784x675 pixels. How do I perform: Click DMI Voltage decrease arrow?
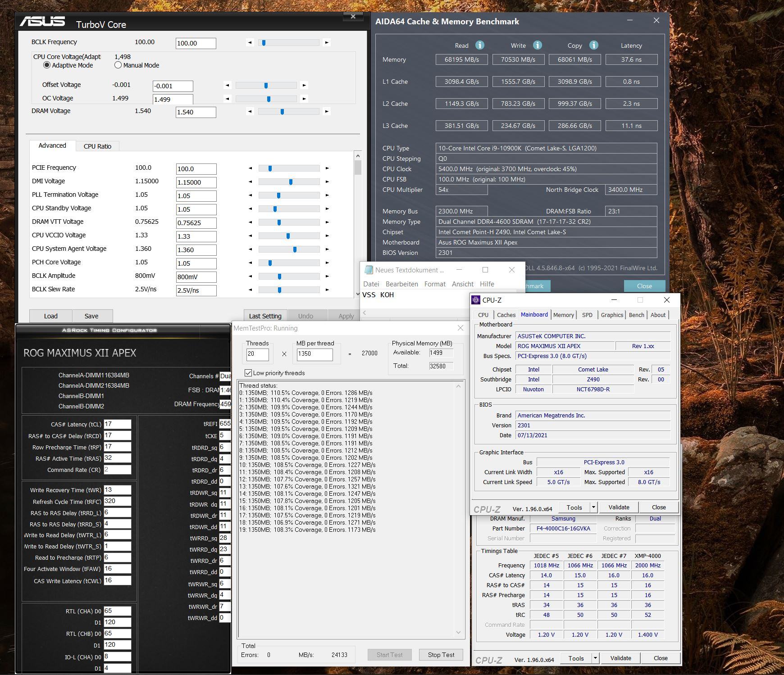251,182
